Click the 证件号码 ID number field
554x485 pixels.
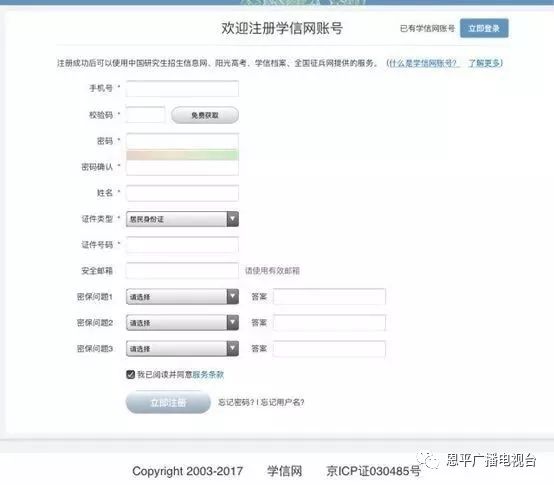[x=182, y=245]
